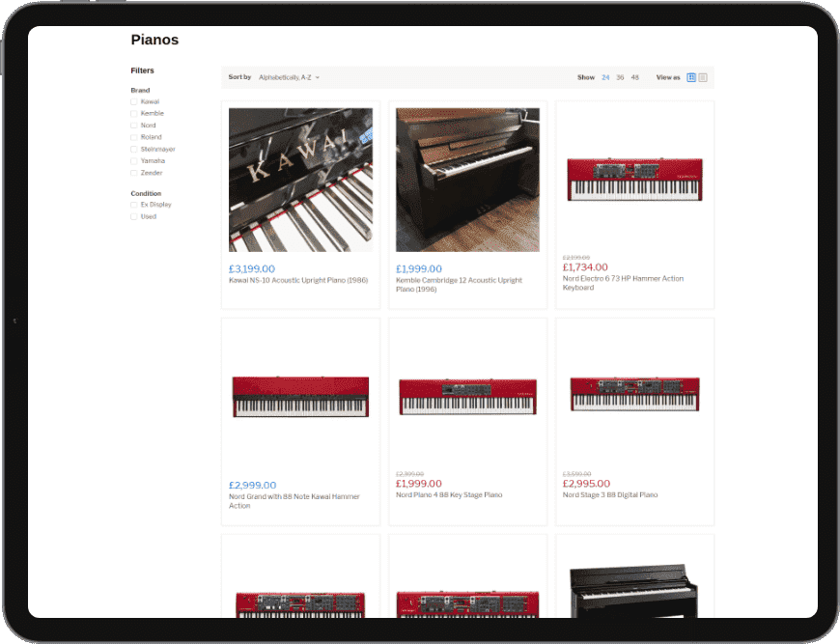Screen dimensions: 840x644
Task: Open Nord Stage 3 88 Digital Piano title
Action: click(x=610, y=495)
